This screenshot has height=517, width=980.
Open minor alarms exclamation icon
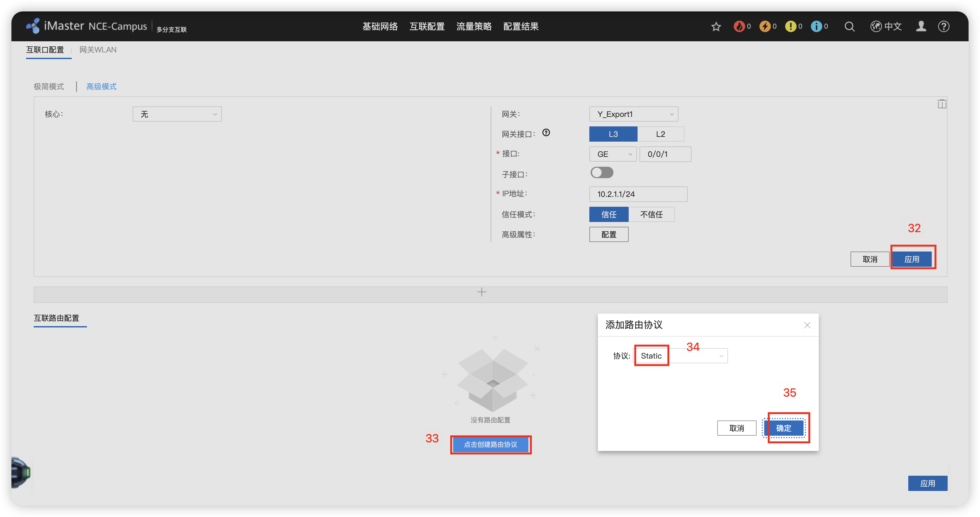[x=790, y=26]
